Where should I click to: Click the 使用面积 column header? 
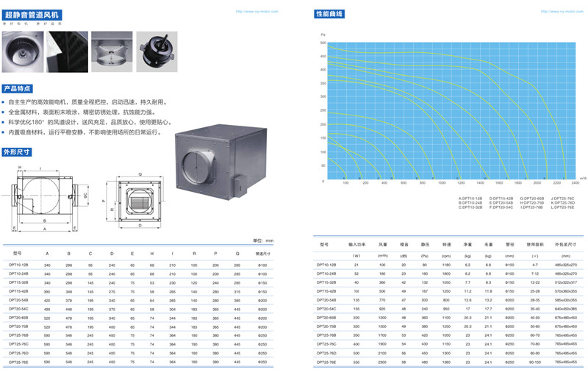534,244
